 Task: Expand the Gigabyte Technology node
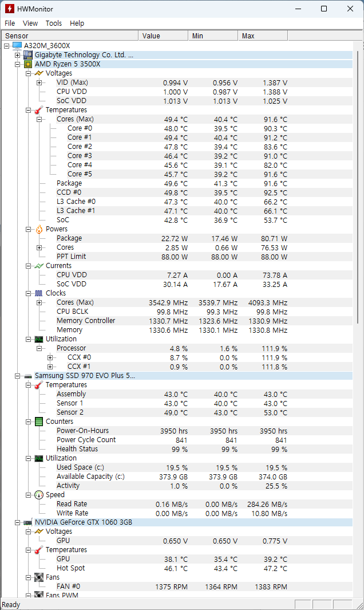coord(18,55)
